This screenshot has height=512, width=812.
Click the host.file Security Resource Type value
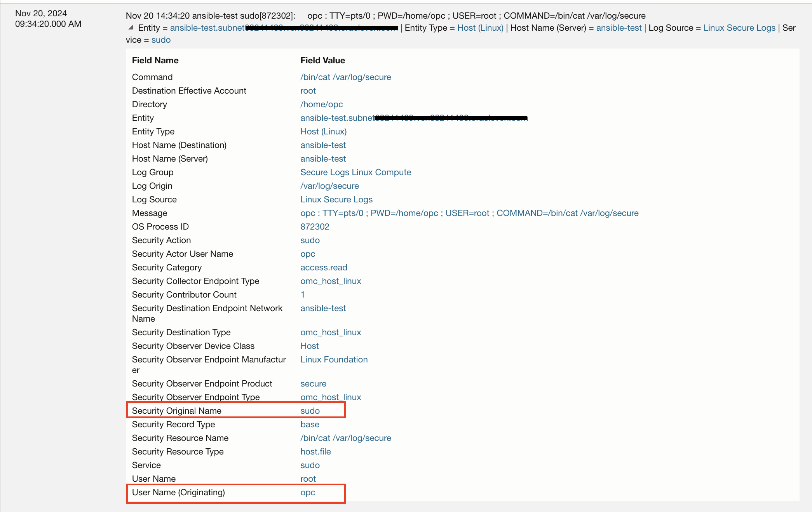pyautogui.click(x=315, y=451)
